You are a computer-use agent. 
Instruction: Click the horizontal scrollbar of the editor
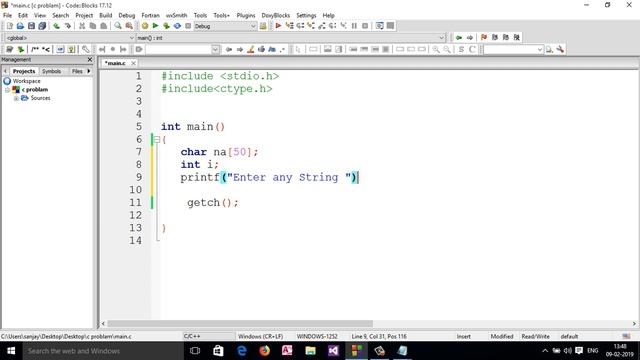(240, 324)
